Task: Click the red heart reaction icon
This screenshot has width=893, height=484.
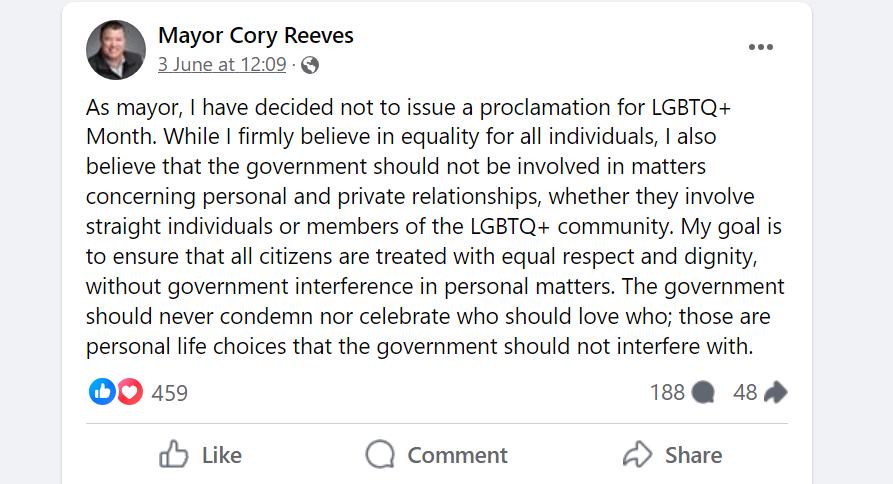Action: click(x=130, y=392)
